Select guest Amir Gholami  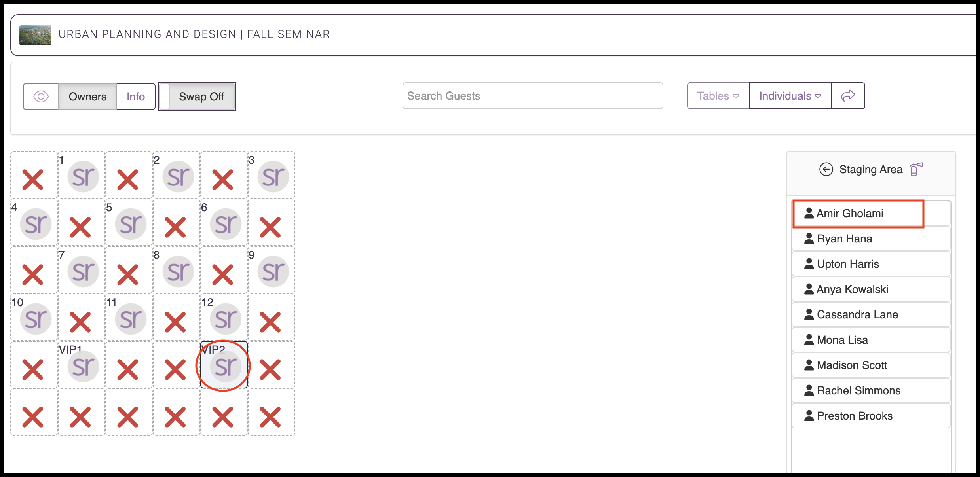coord(871,213)
